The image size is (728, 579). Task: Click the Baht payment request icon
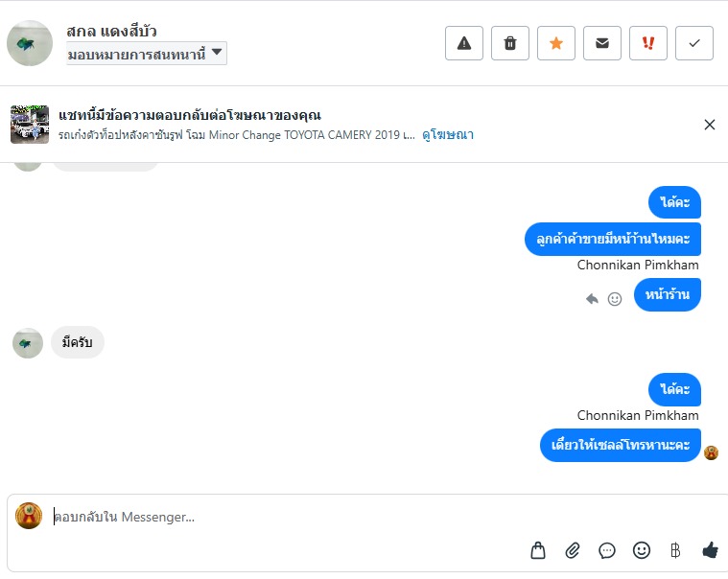675,550
